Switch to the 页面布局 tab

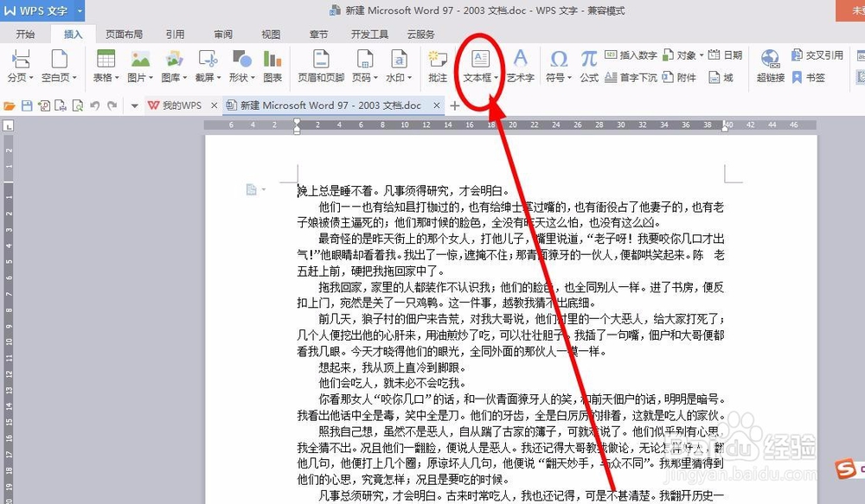tap(125, 35)
